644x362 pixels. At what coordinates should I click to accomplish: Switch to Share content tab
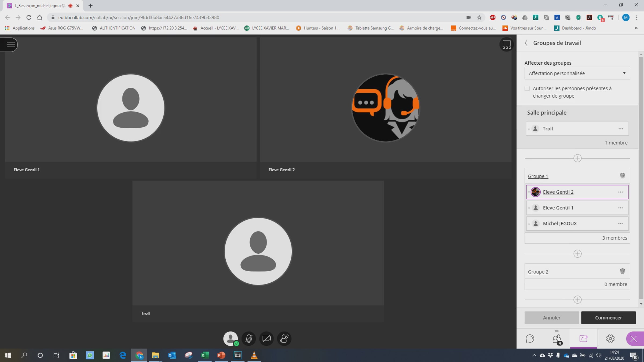click(583, 338)
